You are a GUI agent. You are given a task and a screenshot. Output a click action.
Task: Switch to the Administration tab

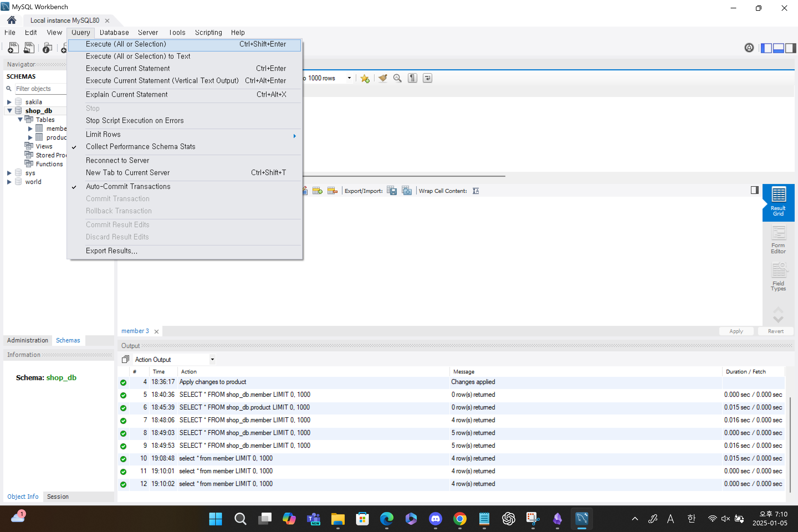coord(27,340)
